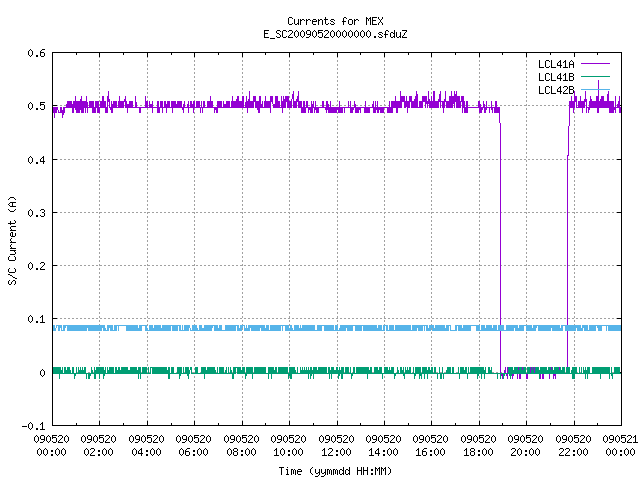Click the 0.3 y-axis tick value

coord(37,213)
